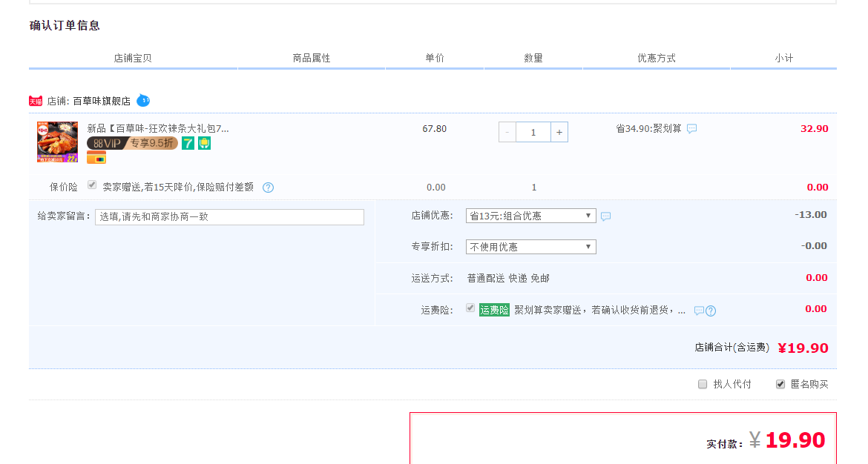The height and width of the screenshot is (464, 868).
Task: Click the 店铺宝贝 column header
Action: 133,58
